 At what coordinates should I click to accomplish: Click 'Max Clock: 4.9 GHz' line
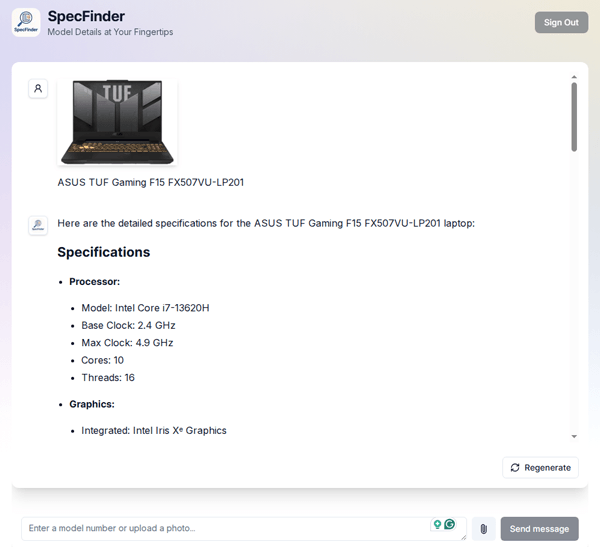tap(127, 343)
